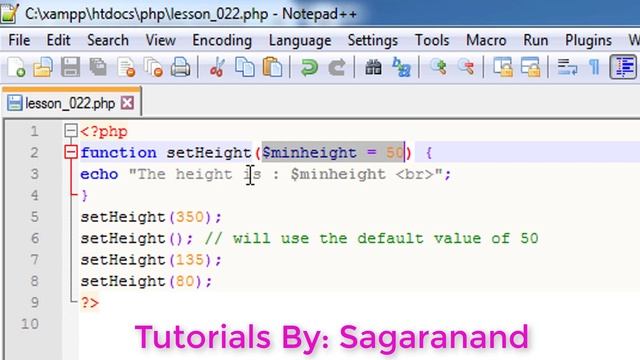The image size is (640, 360).
Task: Toggle the Word wrap icon
Action: tap(567, 67)
